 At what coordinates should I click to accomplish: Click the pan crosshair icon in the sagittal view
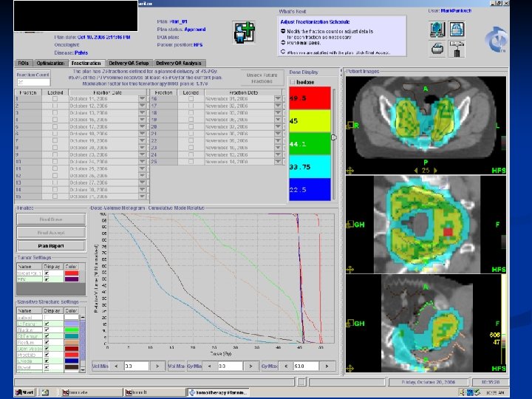pyautogui.click(x=350, y=368)
